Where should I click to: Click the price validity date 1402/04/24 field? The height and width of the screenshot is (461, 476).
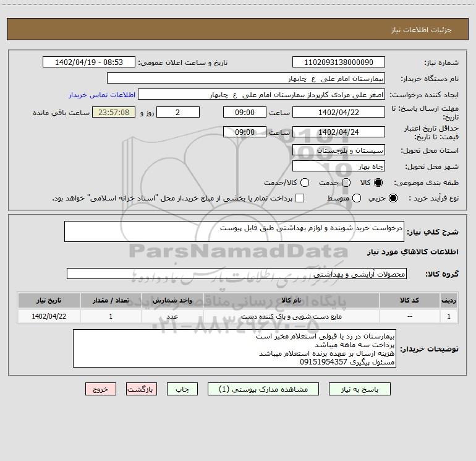339,132
